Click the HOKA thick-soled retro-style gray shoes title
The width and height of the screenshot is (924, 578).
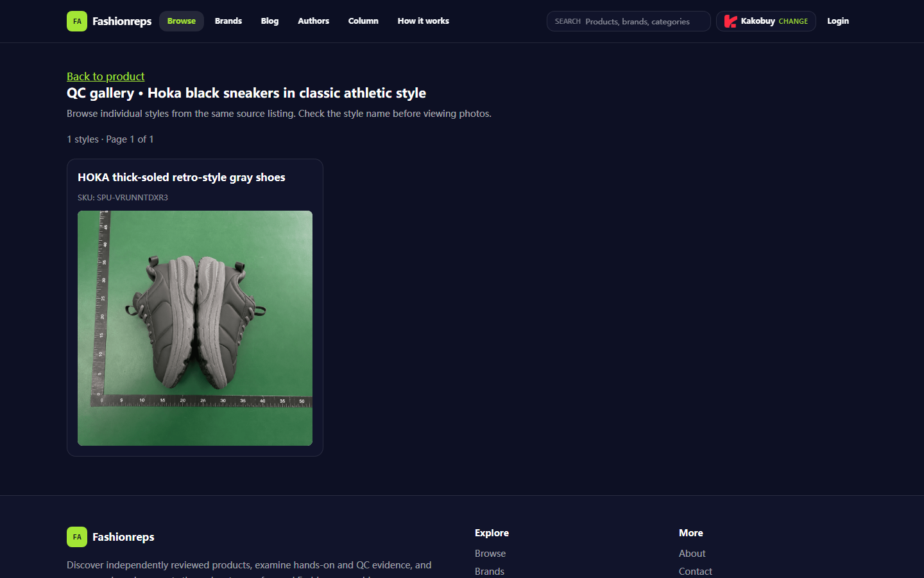pos(182,177)
